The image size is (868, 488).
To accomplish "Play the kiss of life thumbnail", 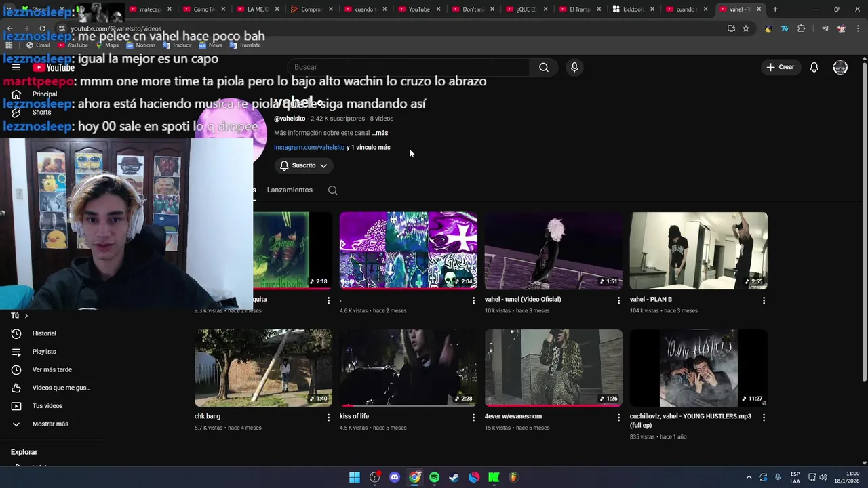I will click(408, 368).
